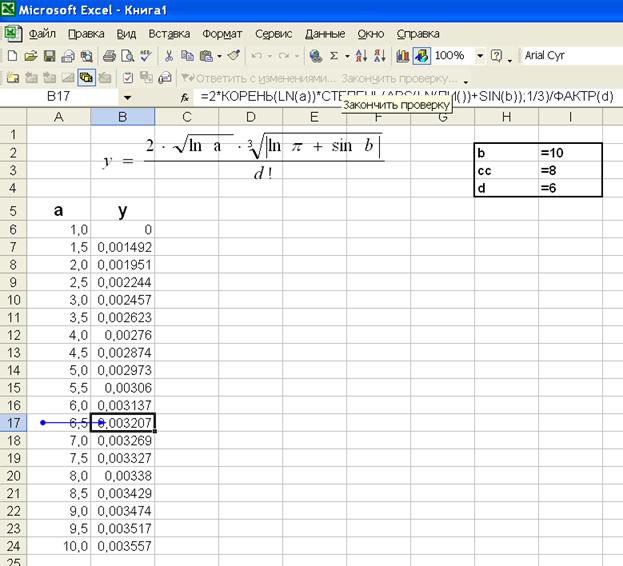Click the Show all comments icon in reviewing toolbar
The height and width of the screenshot is (566, 623).
point(86,77)
